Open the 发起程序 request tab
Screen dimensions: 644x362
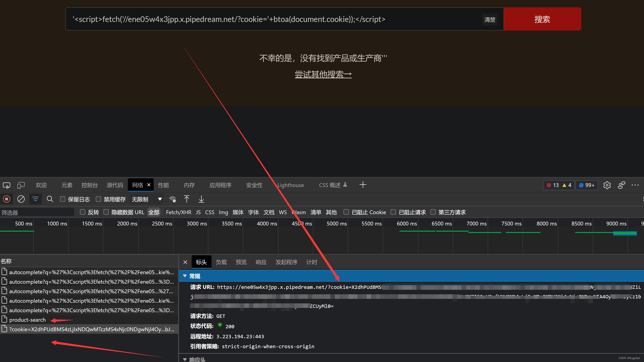(286, 262)
